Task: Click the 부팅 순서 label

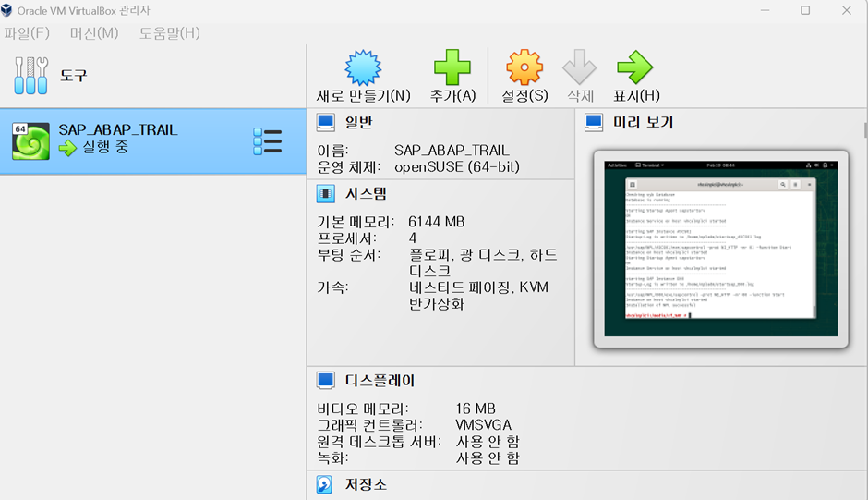Action: [x=349, y=255]
